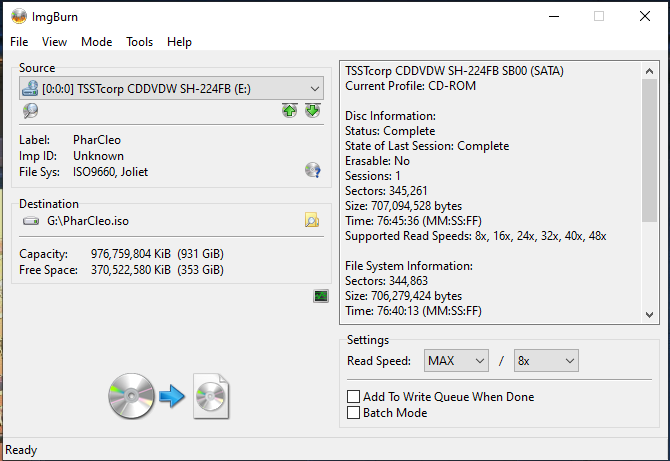Open the View menu

(x=55, y=42)
